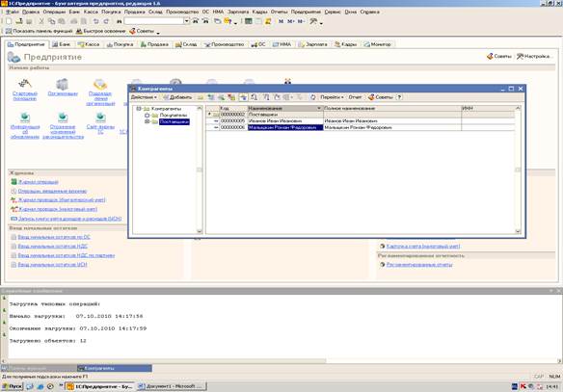Click the Kaspersky K icon in system tray

coord(523,386)
